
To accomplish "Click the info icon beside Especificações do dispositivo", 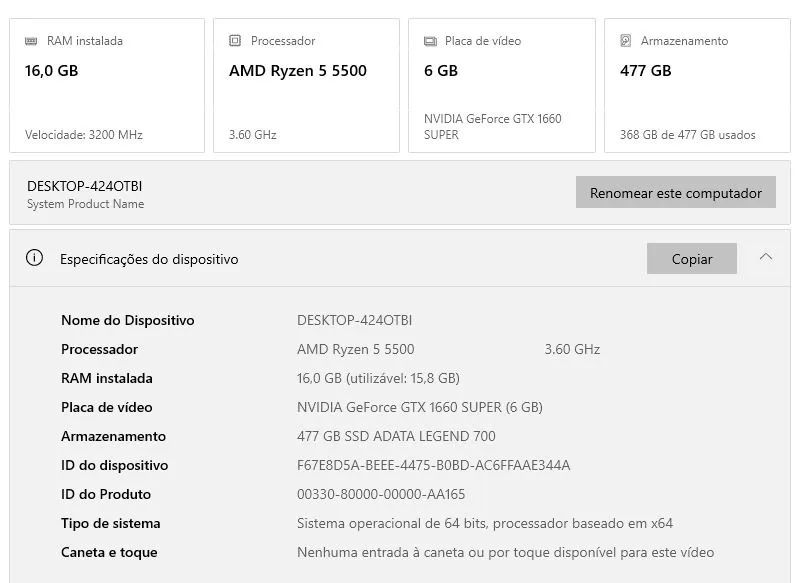I will (34, 258).
